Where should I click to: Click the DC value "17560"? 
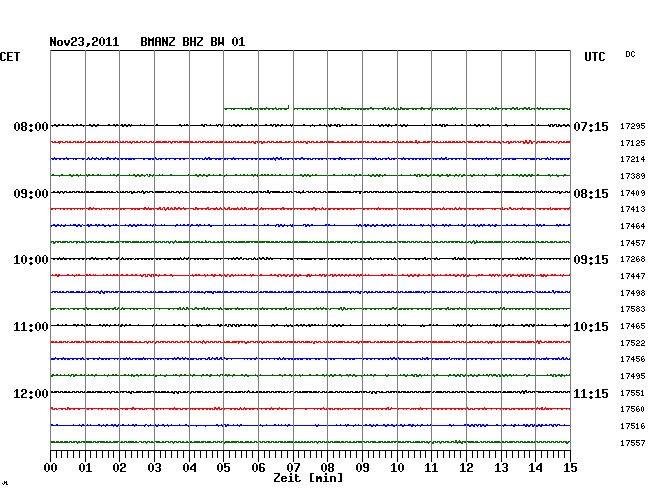coord(633,409)
